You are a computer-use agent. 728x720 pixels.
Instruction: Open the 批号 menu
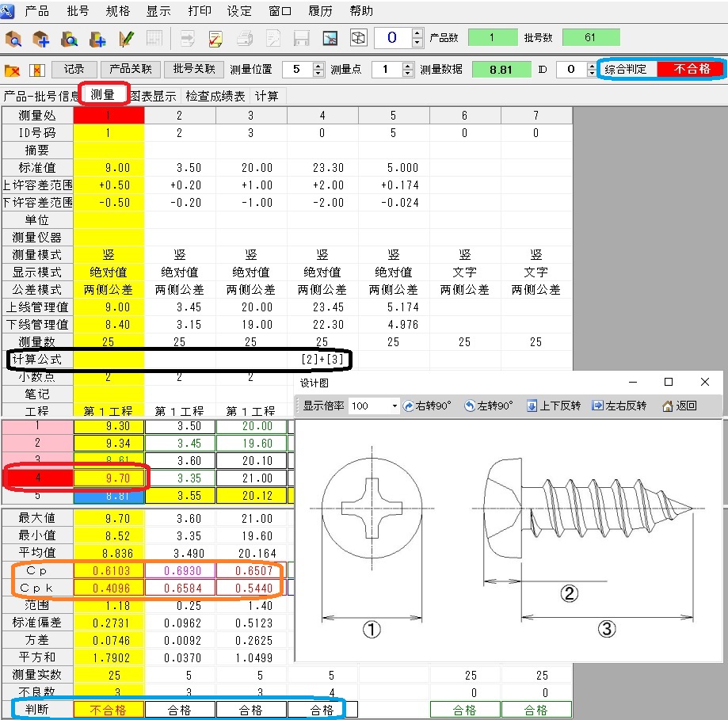pyautogui.click(x=78, y=10)
